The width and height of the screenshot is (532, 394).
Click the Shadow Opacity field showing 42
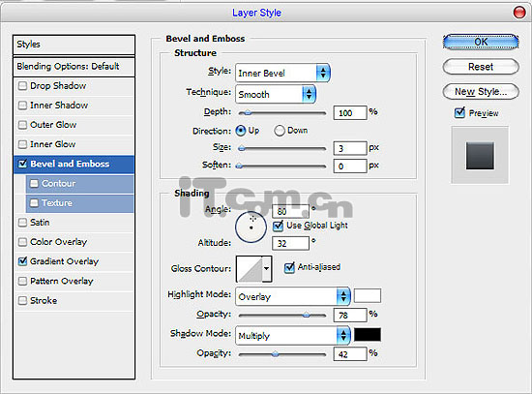(x=350, y=354)
